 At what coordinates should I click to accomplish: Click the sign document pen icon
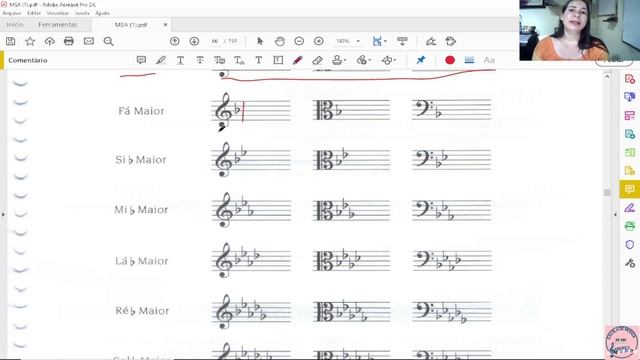(x=431, y=41)
